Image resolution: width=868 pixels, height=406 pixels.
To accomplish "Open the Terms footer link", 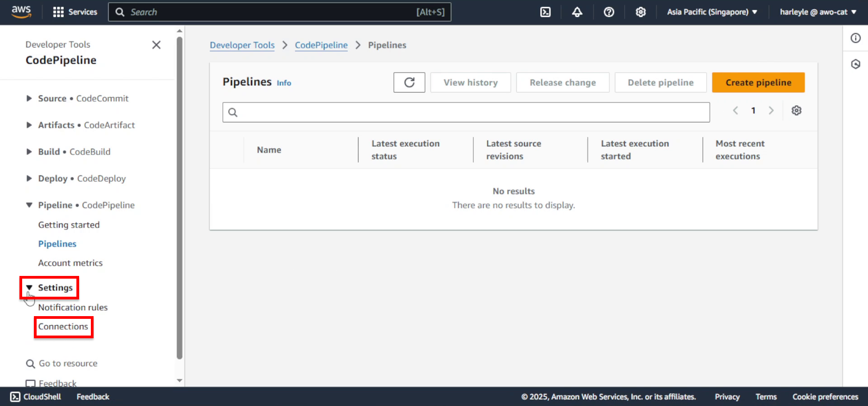I will pos(766,397).
